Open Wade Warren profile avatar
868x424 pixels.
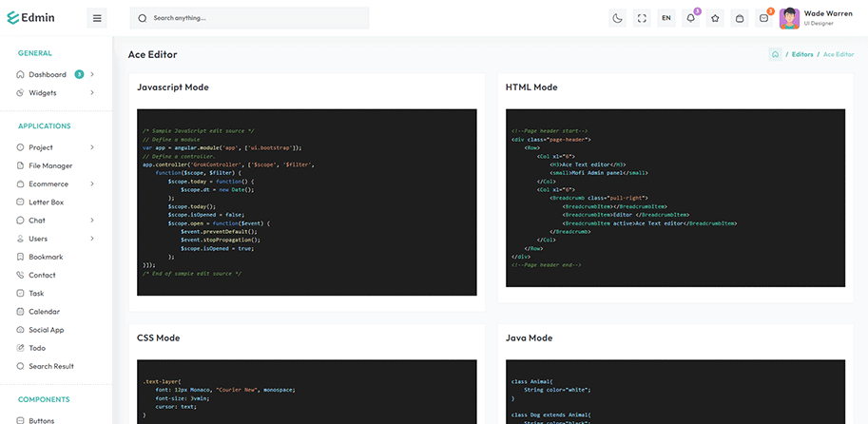[x=789, y=18]
